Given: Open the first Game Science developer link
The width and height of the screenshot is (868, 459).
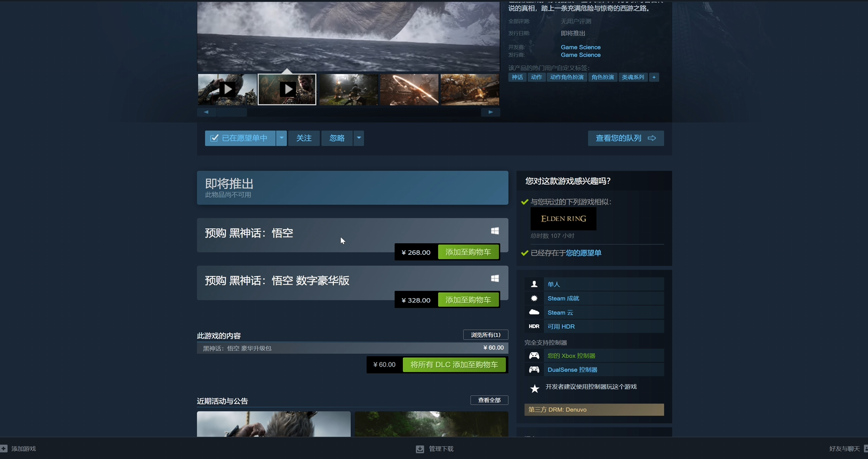Looking at the screenshot, I should click(581, 47).
